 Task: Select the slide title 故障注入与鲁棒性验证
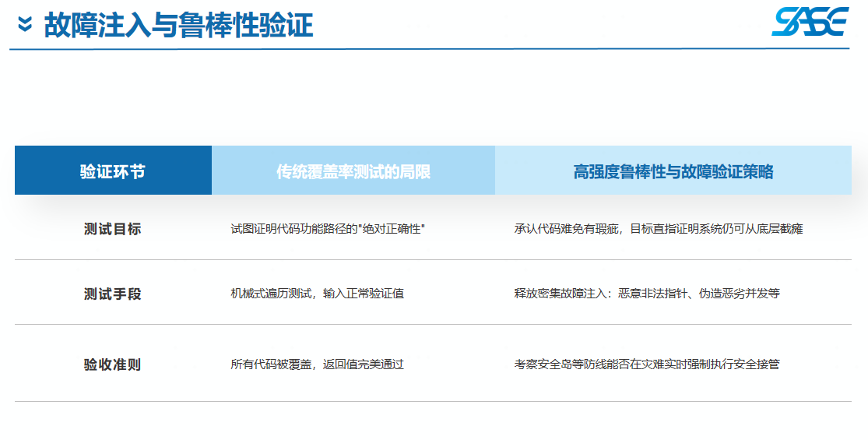coord(179,25)
